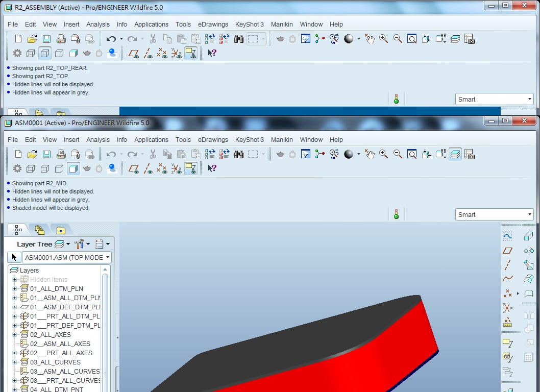Open Tools menu in R2_ASSEMBLY window
Image resolution: width=540 pixels, height=392 pixels.
tap(183, 24)
